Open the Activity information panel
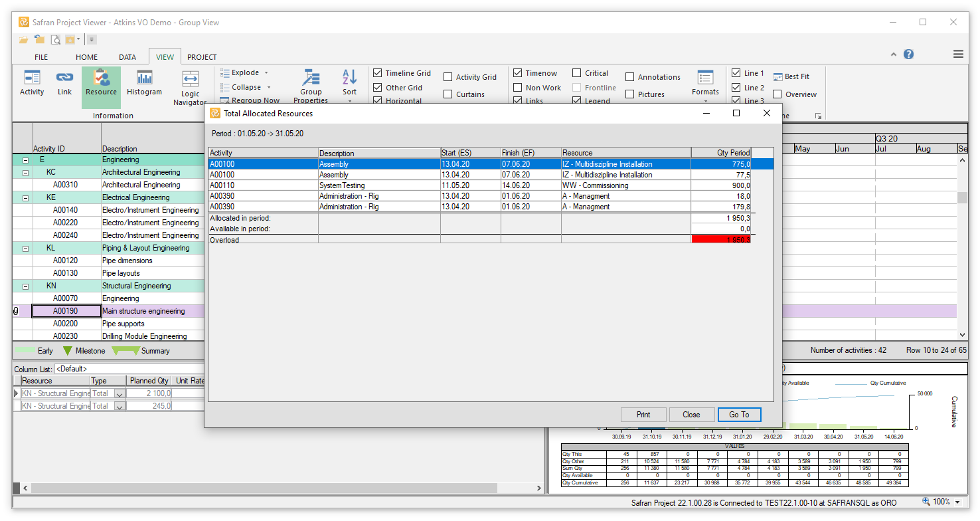Screen dimensions: 980x521 32,84
